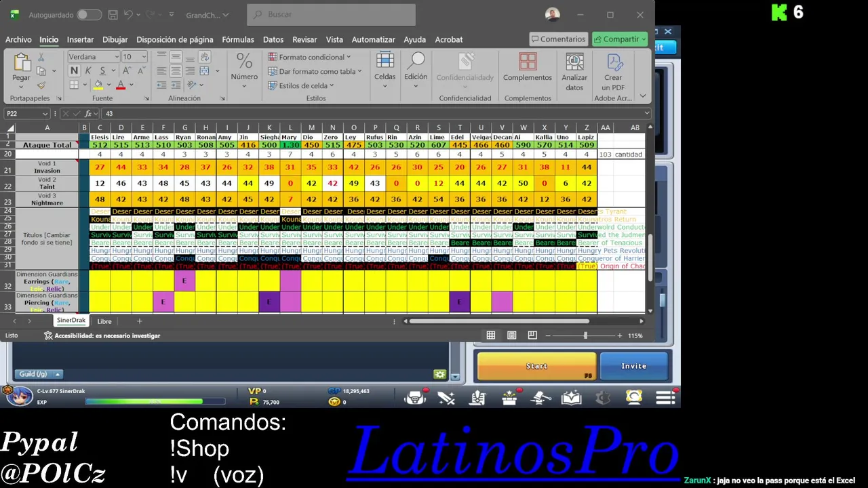Toggle bold N formatting
Image resolution: width=868 pixels, height=488 pixels.
[74, 70]
